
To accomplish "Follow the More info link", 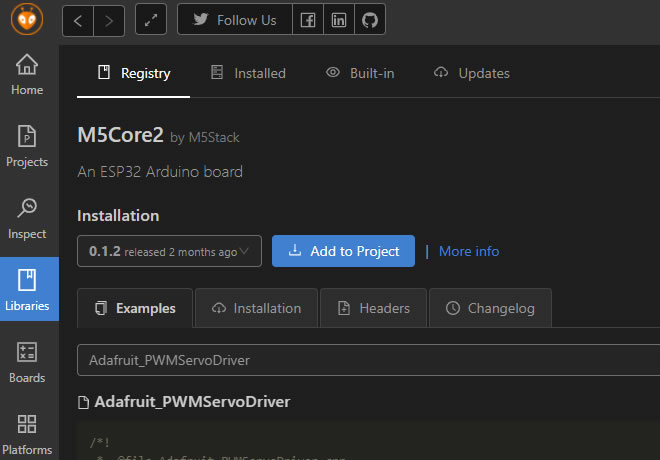I will 468,251.
